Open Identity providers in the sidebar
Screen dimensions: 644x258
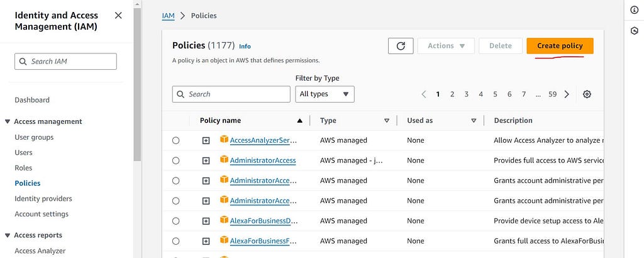coord(43,198)
